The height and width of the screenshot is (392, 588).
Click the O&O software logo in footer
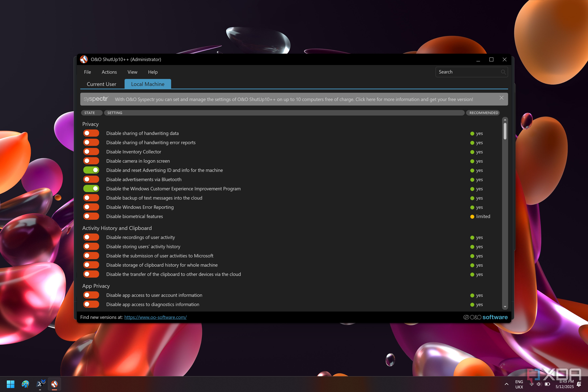[485, 317]
